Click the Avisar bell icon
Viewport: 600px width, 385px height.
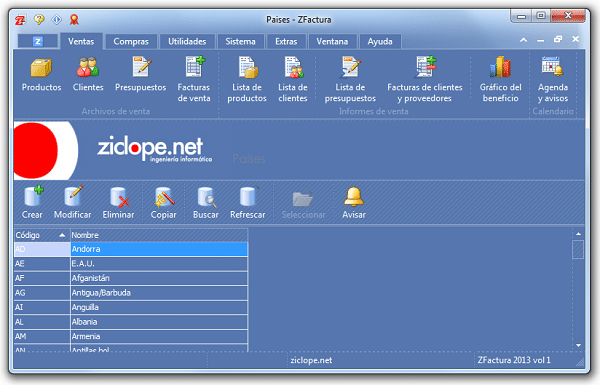coord(354,197)
